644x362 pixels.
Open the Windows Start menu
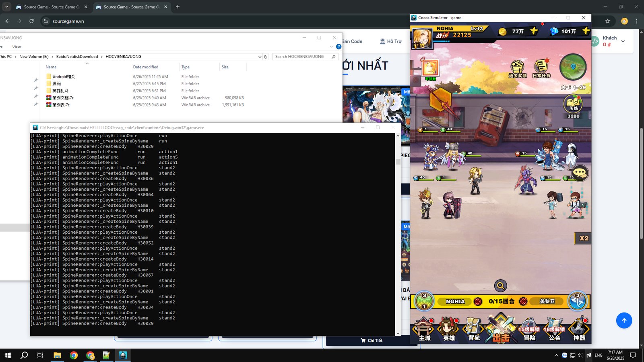[8, 355]
